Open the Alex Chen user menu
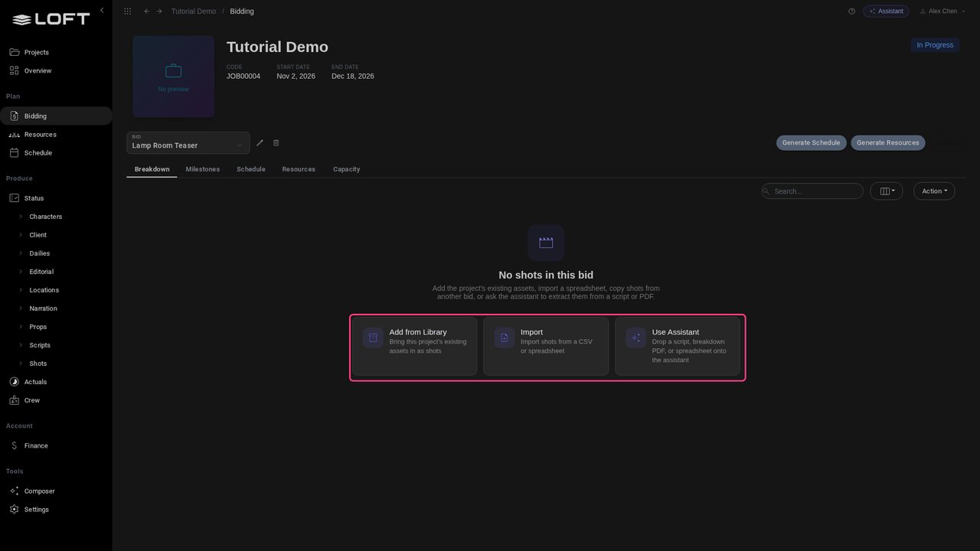This screenshot has height=551, width=980. pyautogui.click(x=942, y=11)
